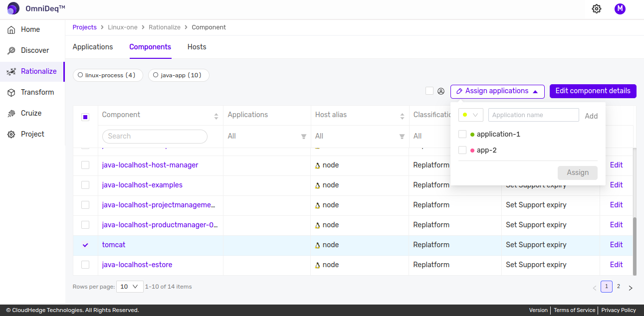Viewport: 644px width, 316px height.
Task: Click Linux icon in tomcat row
Action: (x=317, y=245)
